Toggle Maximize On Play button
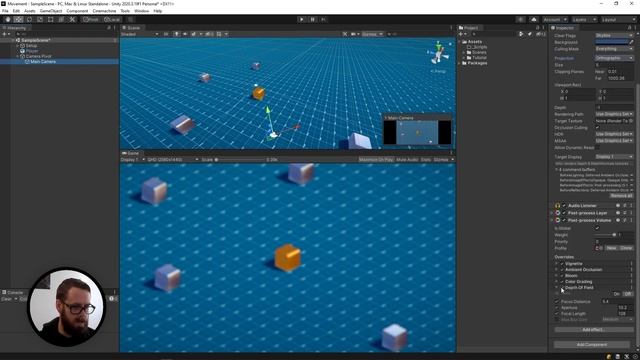The height and width of the screenshot is (360, 640). coord(376,160)
